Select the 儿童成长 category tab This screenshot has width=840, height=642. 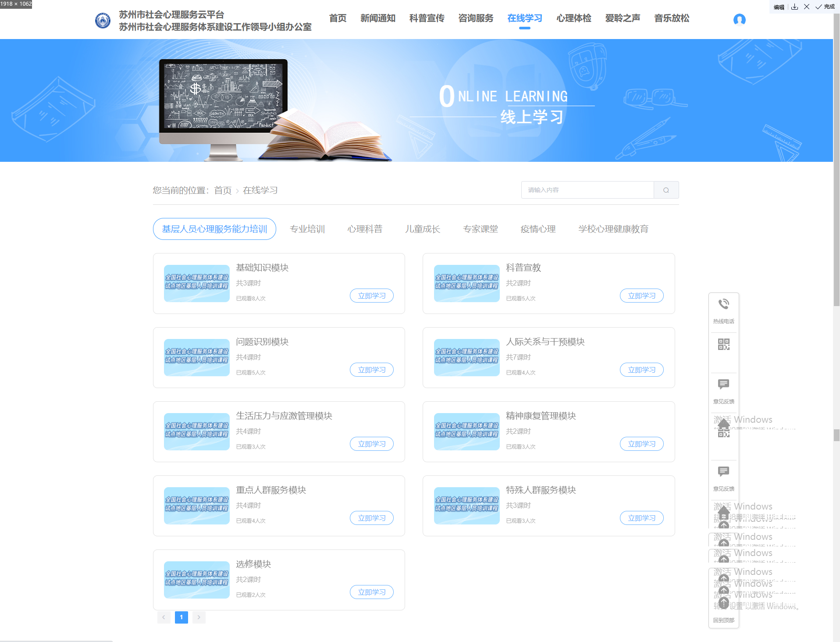pyautogui.click(x=422, y=229)
